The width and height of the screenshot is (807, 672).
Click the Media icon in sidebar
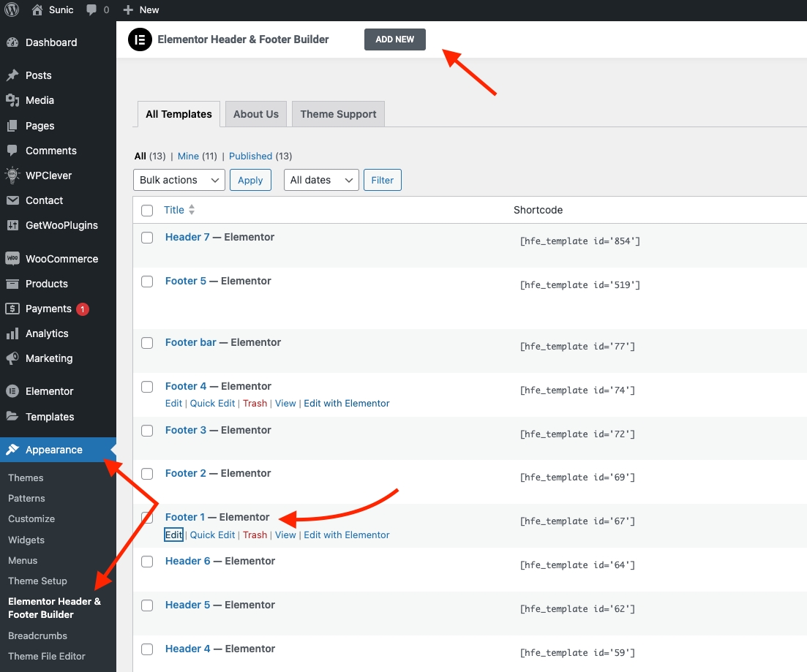(x=12, y=100)
